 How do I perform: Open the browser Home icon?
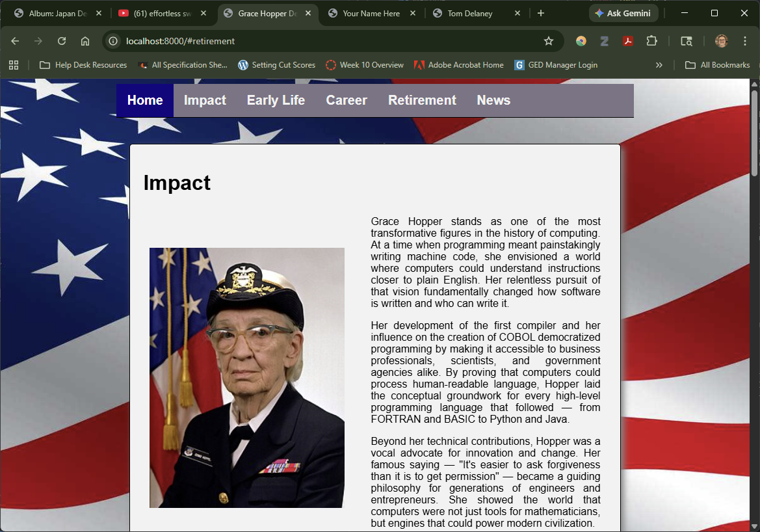pos(85,40)
